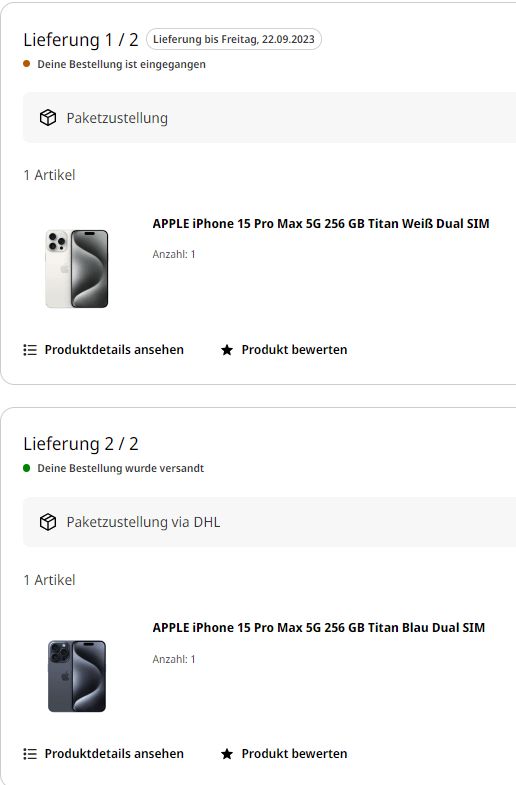
Task: Open the white iPhone 15 Pro Max thumbnail
Action: click(77, 269)
